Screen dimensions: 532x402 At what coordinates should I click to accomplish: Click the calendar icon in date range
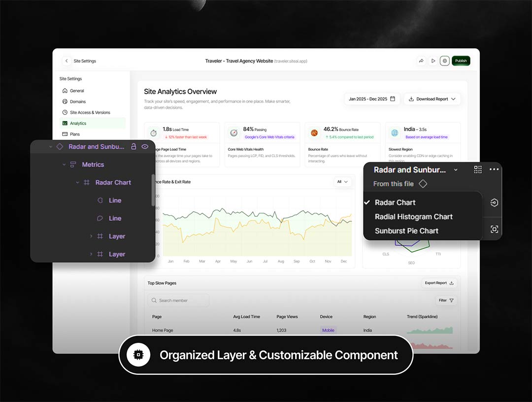point(393,99)
